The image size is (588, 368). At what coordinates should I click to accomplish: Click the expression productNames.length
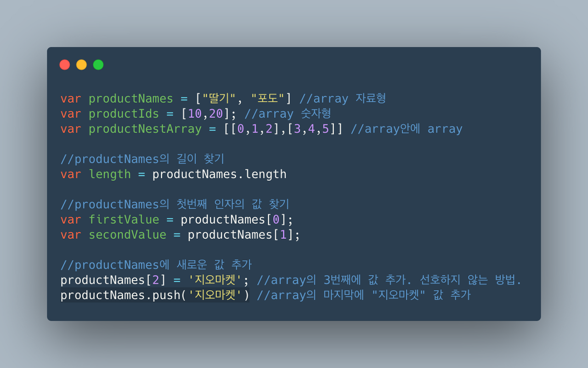coord(219,174)
